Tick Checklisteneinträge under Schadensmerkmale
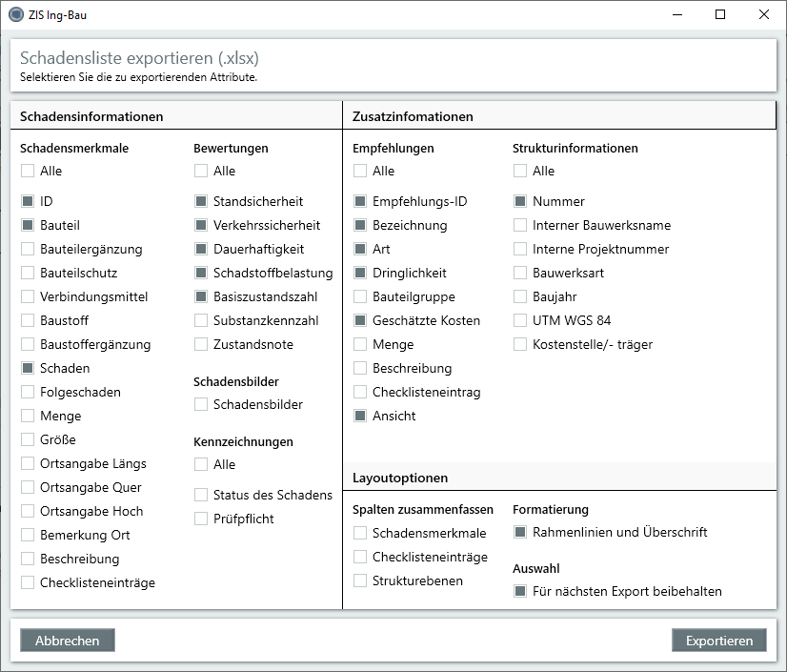787x672 pixels. [28, 582]
